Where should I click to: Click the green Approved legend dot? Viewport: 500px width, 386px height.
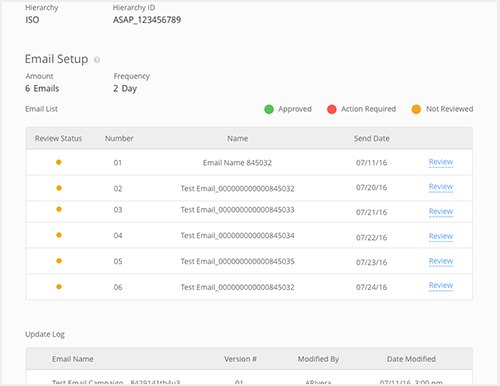(x=269, y=109)
